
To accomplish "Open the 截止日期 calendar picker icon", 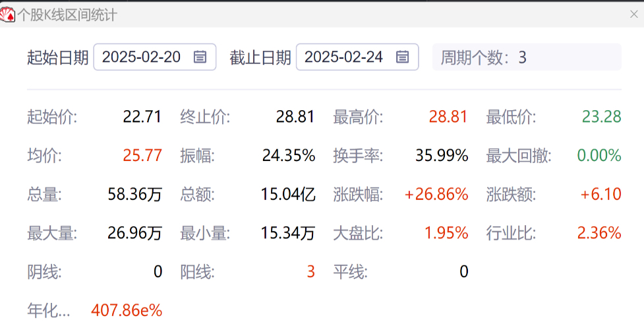I will coord(402,57).
